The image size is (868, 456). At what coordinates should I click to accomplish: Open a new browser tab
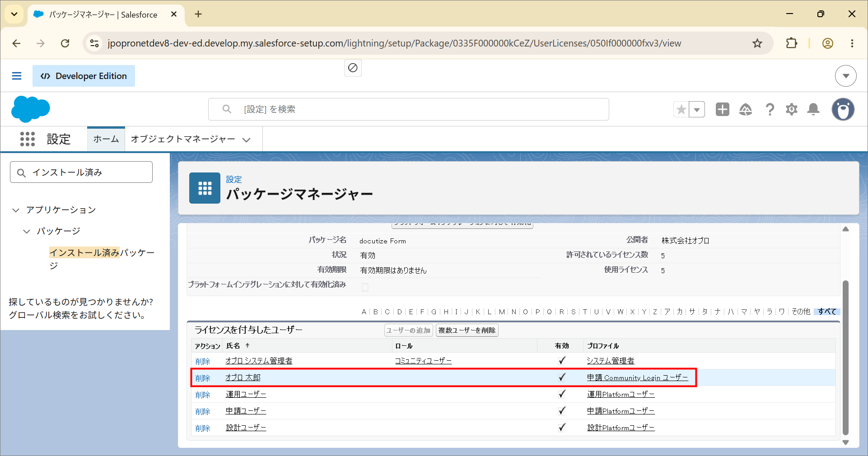(x=198, y=14)
